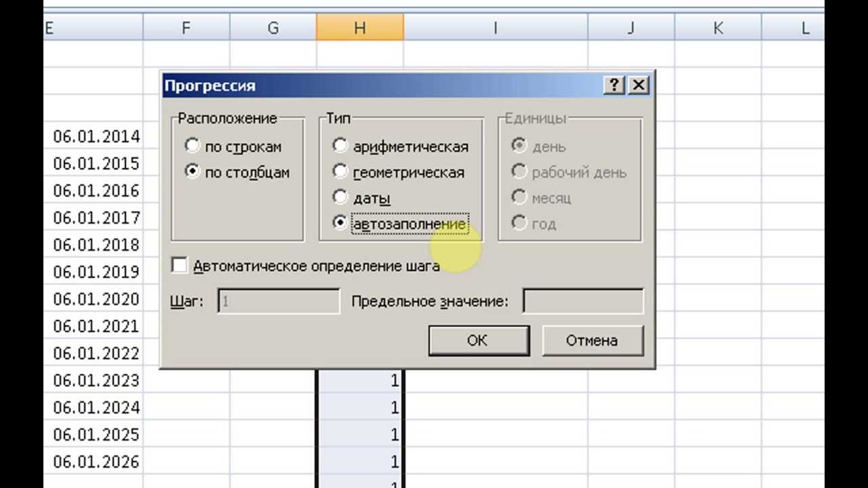The height and width of the screenshot is (488, 868).
Task: Select column F header
Action: [x=186, y=28]
